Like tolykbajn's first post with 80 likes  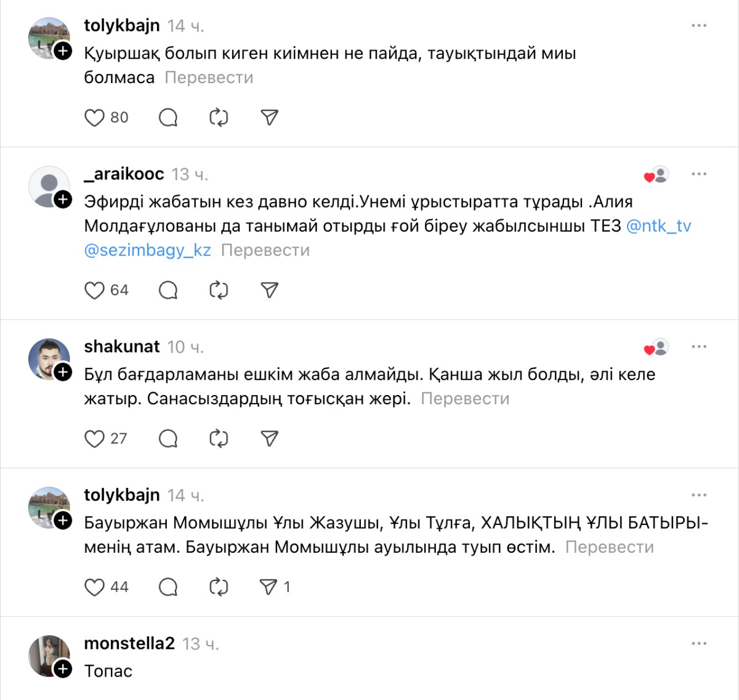pos(94,118)
